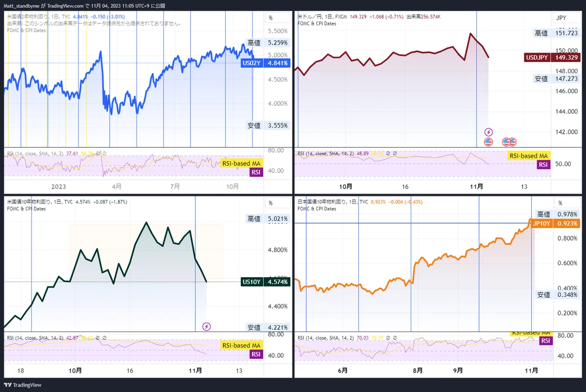Screen dimensions: 586x392
Task: Select the 高値 5.021% label on US10Y chart
Action: (x=268, y=219)
